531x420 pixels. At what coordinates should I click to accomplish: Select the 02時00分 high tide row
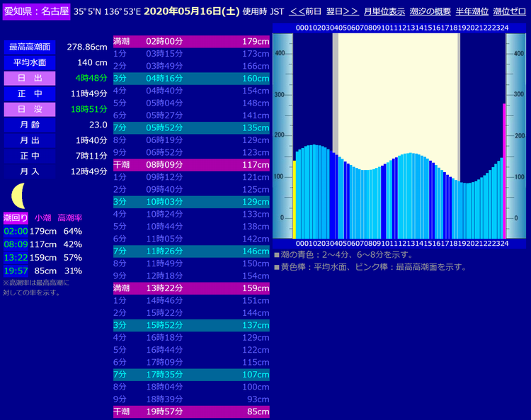click(x=191, y=41)
